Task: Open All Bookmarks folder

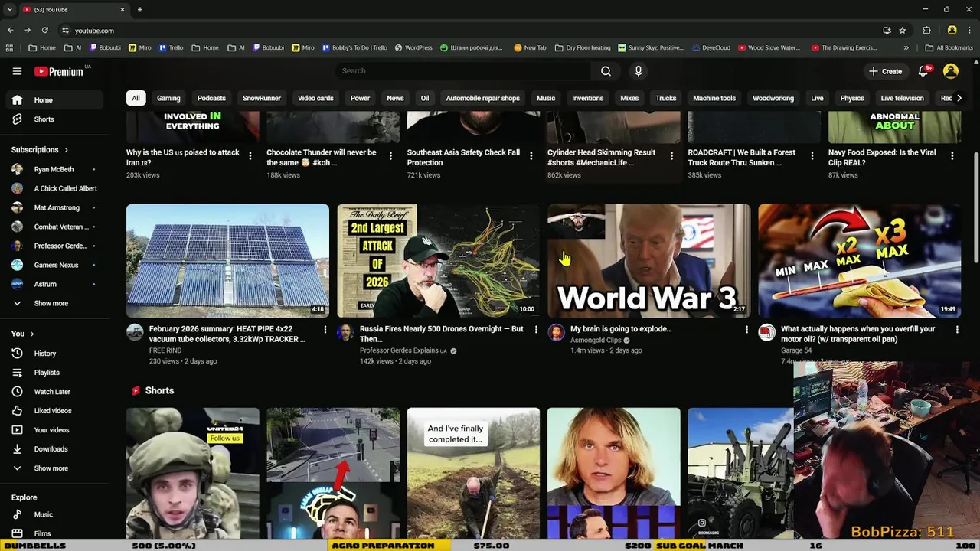Action: click(x=948, y=47)
